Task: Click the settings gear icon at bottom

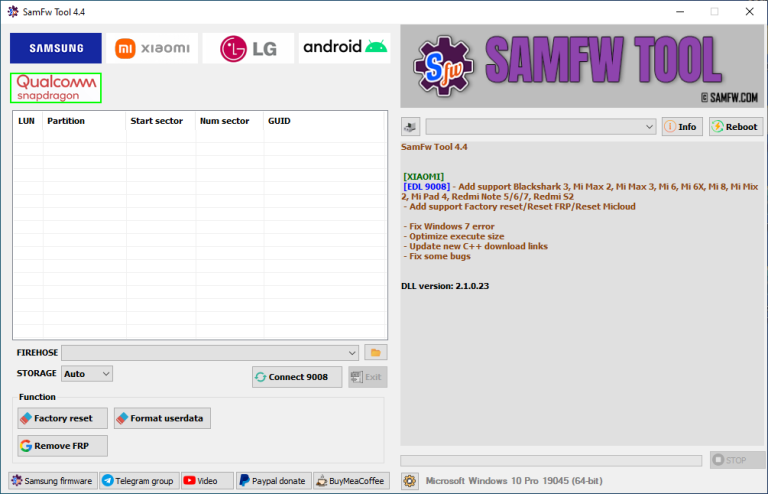Action: pyautogui.click(x=410, y=481)
